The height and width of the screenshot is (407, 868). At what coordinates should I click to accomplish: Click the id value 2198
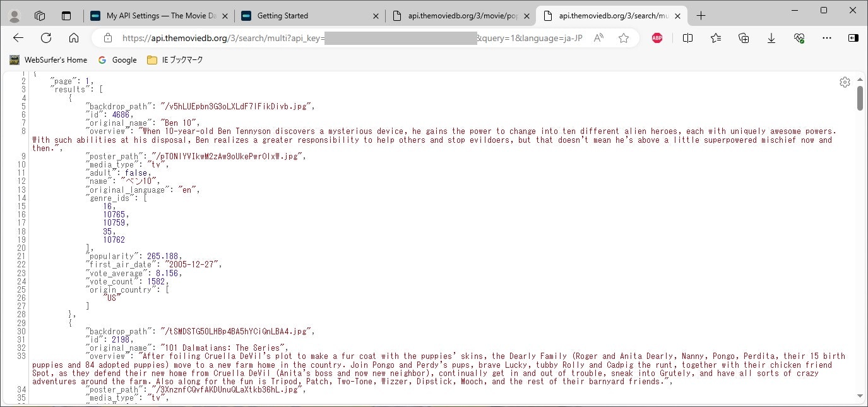(x=119, y=339)
